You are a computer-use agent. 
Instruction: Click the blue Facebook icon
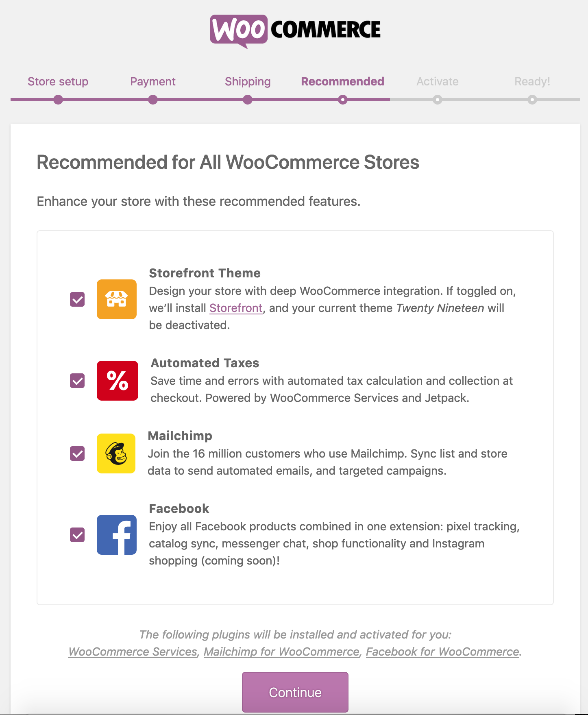pos(116,535)
